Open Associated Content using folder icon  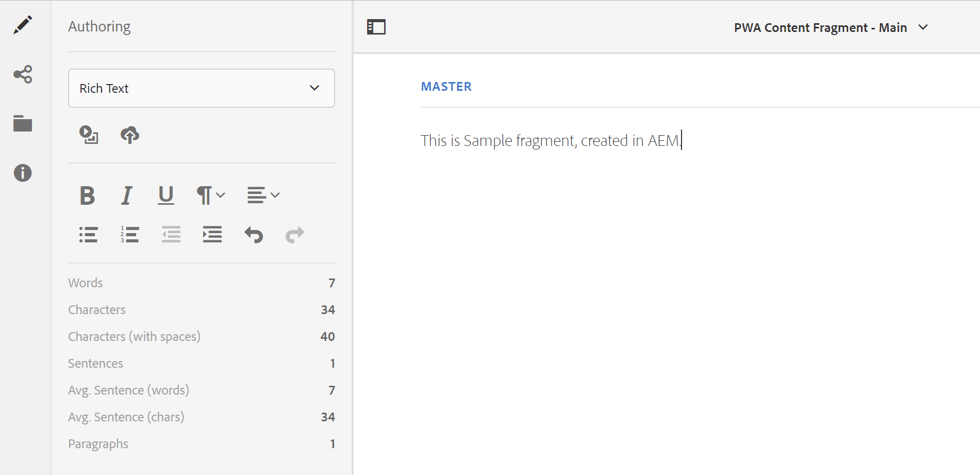[23, 124]
